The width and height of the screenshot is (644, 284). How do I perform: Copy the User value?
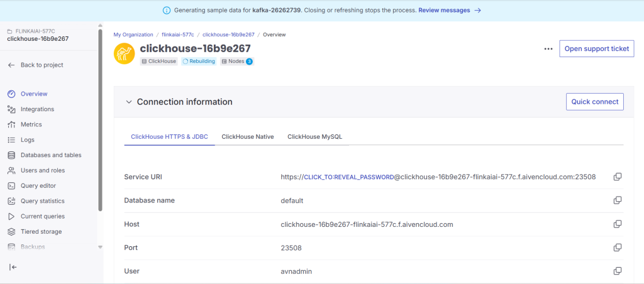[x=617, y=271]
